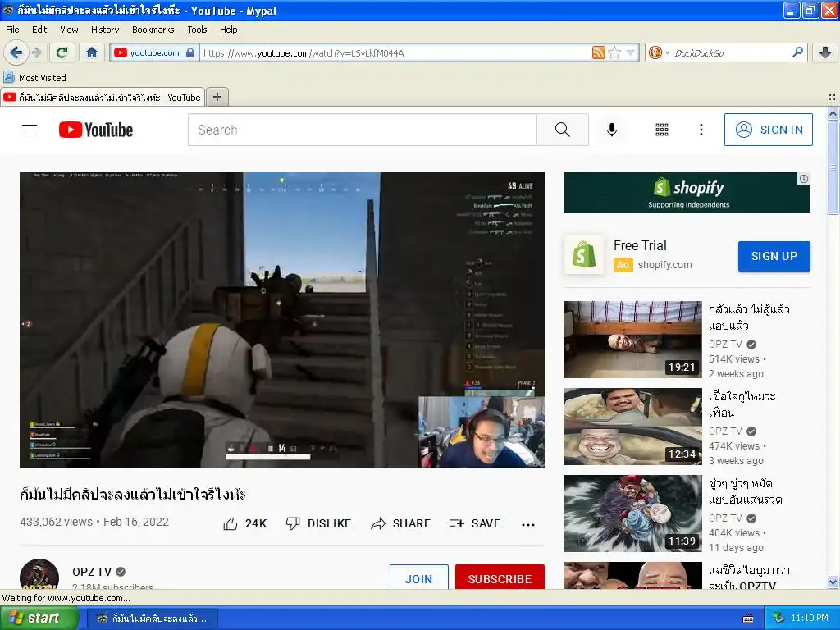Image resolution: width=840 pixels, height=630 pixels.
Task: Click into the YouTube Search field
Action: (362, 130)
